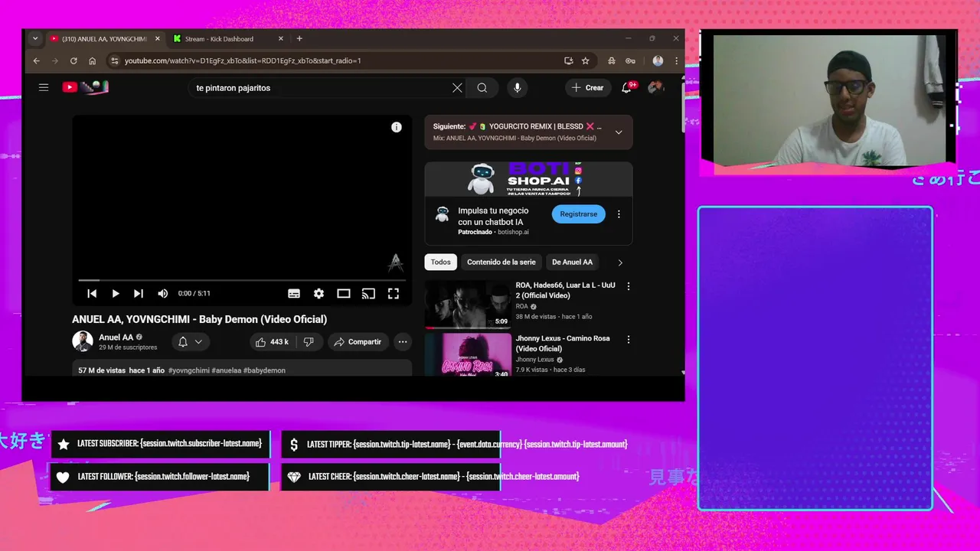Click Registrarse on the chatbot ad

click(x=579, y=214)
